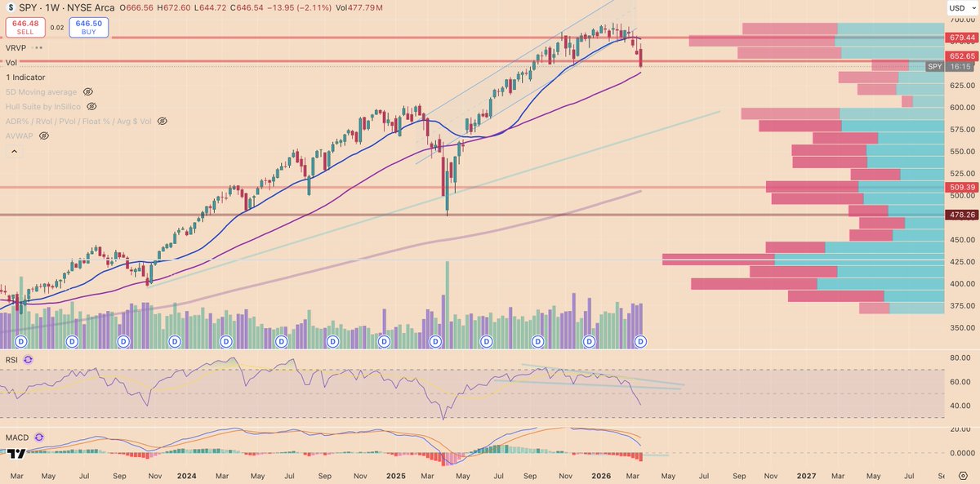The height and width of the screenshot is (484, 980).
Task: Show the Hull Suite by InSilico indicator
Action: coord(91,106)
